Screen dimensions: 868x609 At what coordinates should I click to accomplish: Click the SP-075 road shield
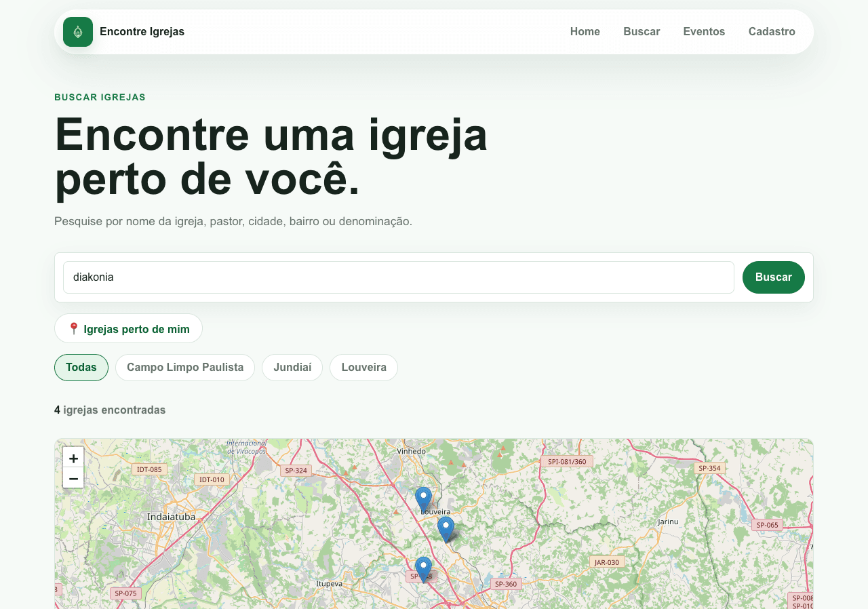[125, 593]
